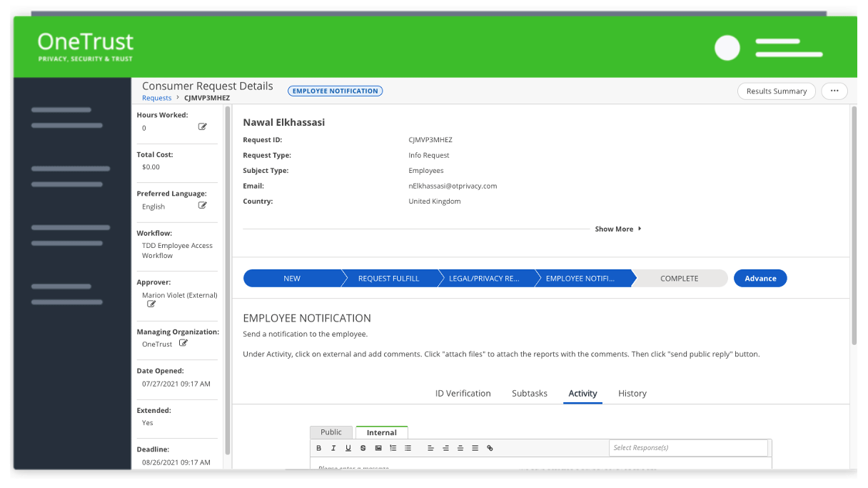The width and height of the screenshot is (868, 488).
Task: Edit the Approver Marion Violet
Action: pyautogui.click(x=151, y=304)
